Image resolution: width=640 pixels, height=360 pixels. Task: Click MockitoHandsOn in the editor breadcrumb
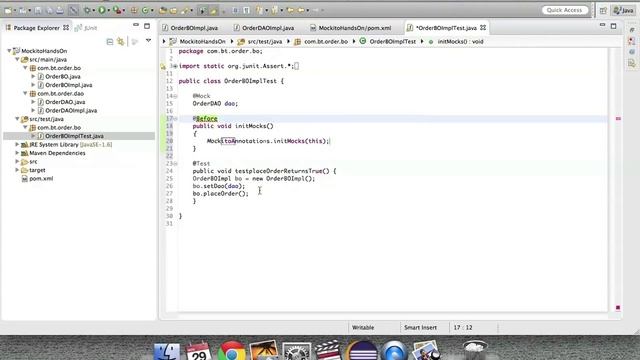click(x=202, y=42)
